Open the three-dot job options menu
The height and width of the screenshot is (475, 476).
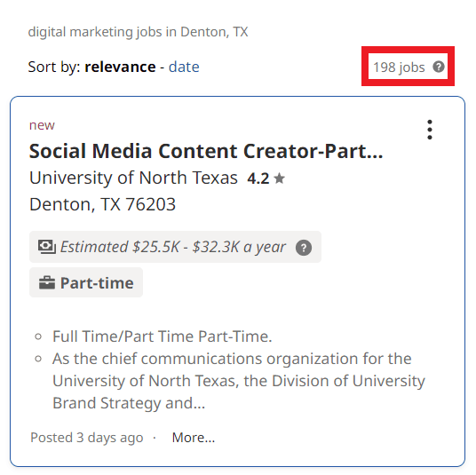pos(430,130)
